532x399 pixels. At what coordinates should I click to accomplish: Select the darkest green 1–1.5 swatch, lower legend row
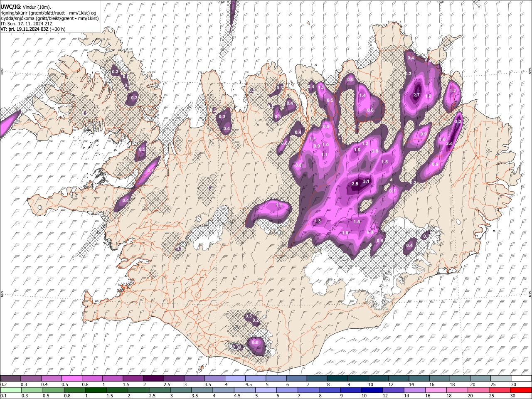[x=96, y=390]
